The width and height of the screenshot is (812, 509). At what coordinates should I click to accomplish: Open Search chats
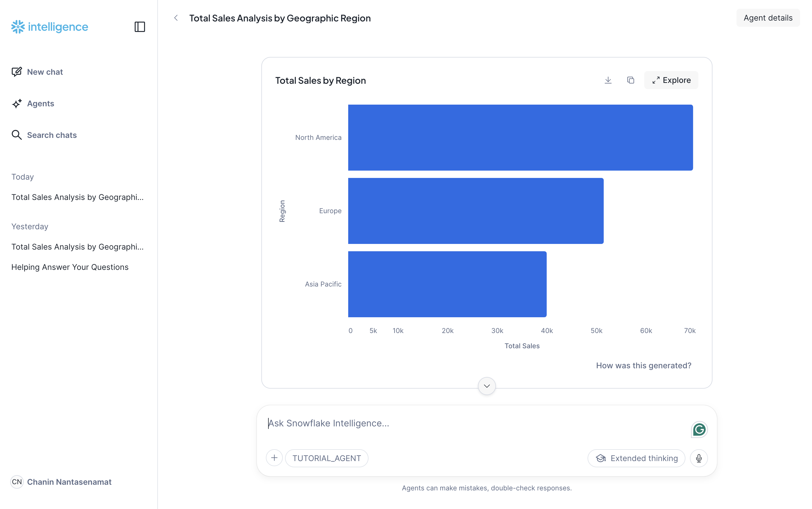pyautogui.click(x=52, y=135)
